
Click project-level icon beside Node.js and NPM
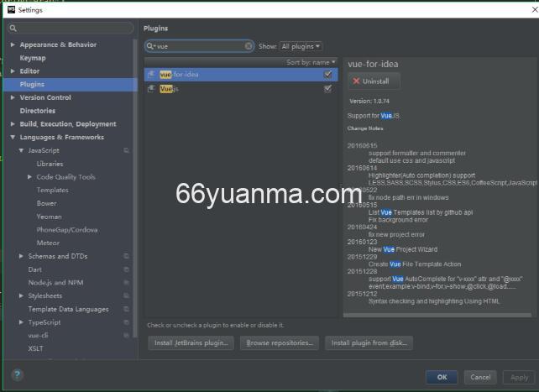click(126, 283)
